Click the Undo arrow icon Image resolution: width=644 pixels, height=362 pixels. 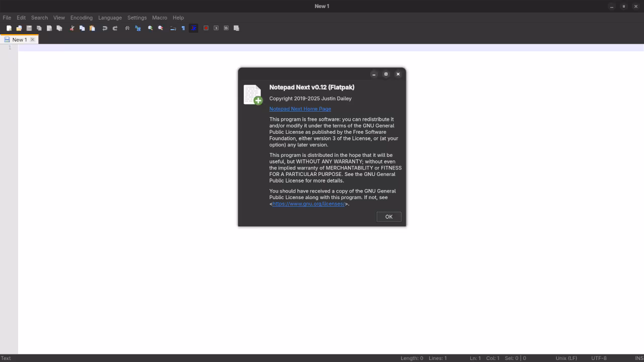(105, 28)
